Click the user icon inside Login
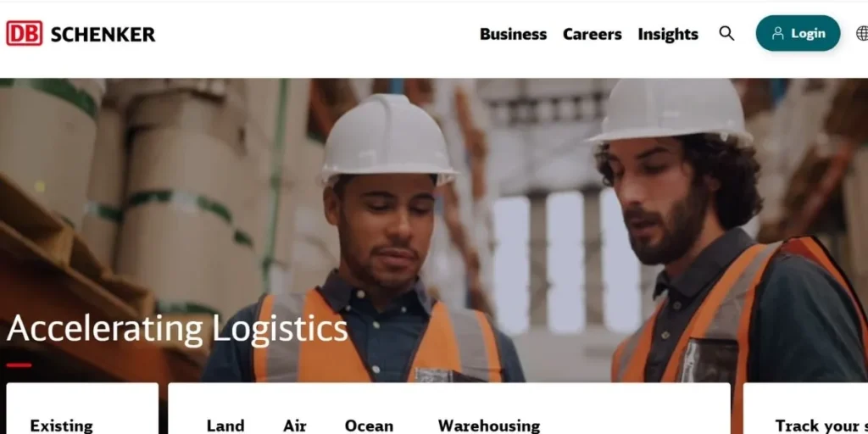 click(x=778, y=34)
